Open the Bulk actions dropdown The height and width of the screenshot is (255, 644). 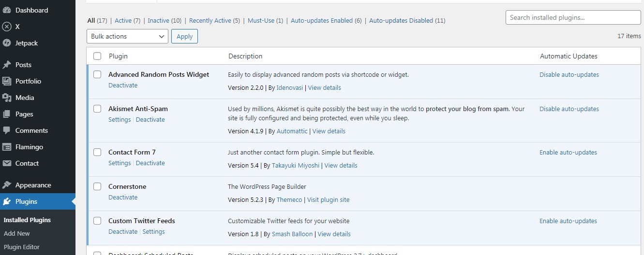point(128,36)
